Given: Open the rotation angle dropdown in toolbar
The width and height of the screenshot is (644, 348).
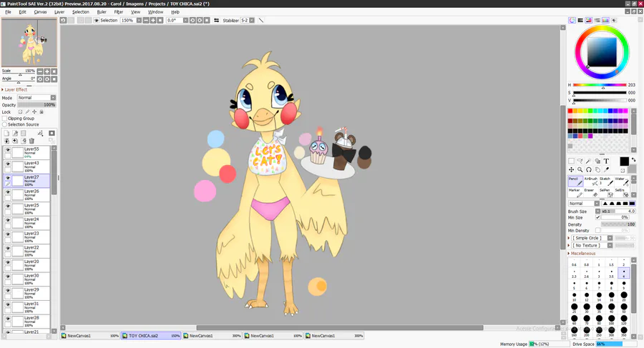Looking at the screenshot, I should point(185,20).
